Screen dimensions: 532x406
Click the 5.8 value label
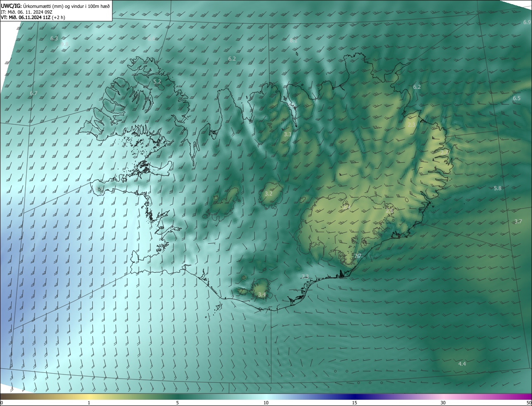pos(498,188)
